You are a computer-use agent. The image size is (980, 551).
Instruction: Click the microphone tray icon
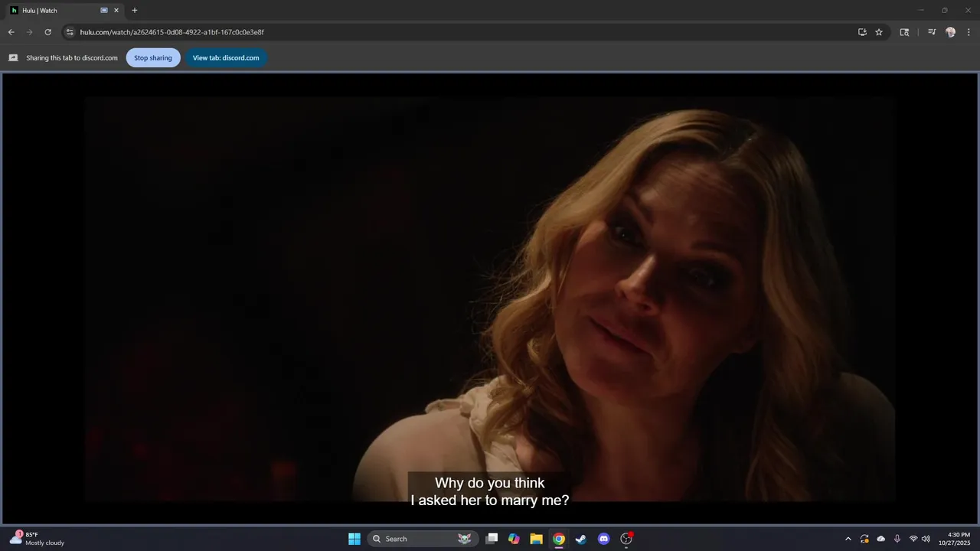[x=897, y=539]
